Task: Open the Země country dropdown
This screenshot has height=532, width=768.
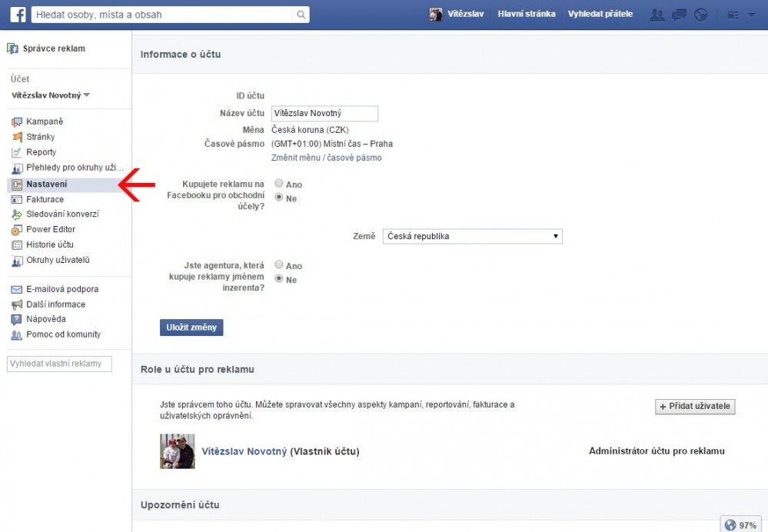Action: click(x=472, y=236)
